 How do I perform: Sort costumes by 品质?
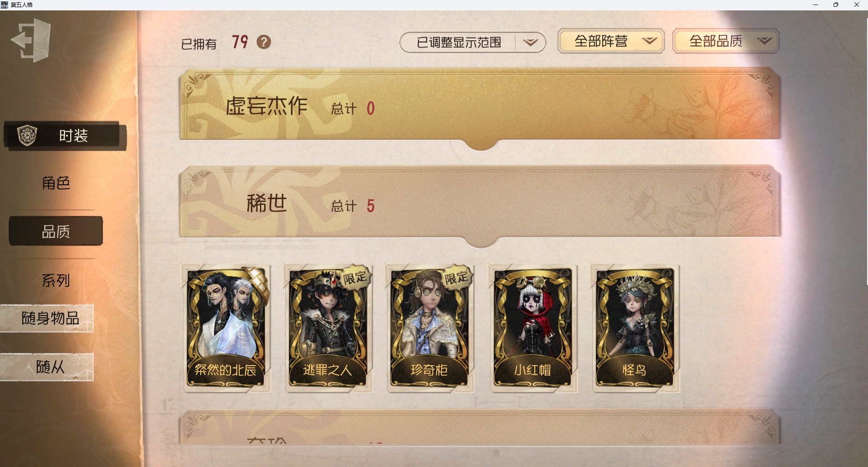pos(56,231)
